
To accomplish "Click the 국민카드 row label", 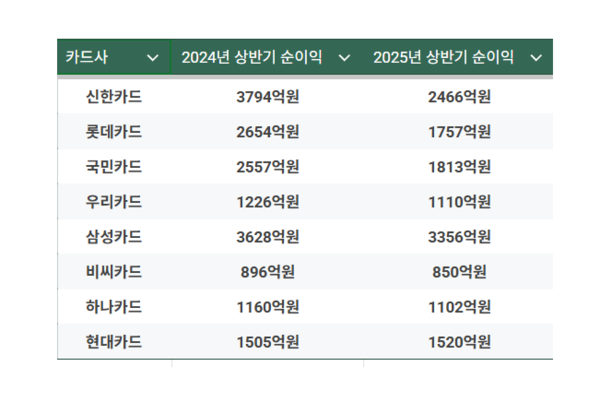I will [114, 167].
